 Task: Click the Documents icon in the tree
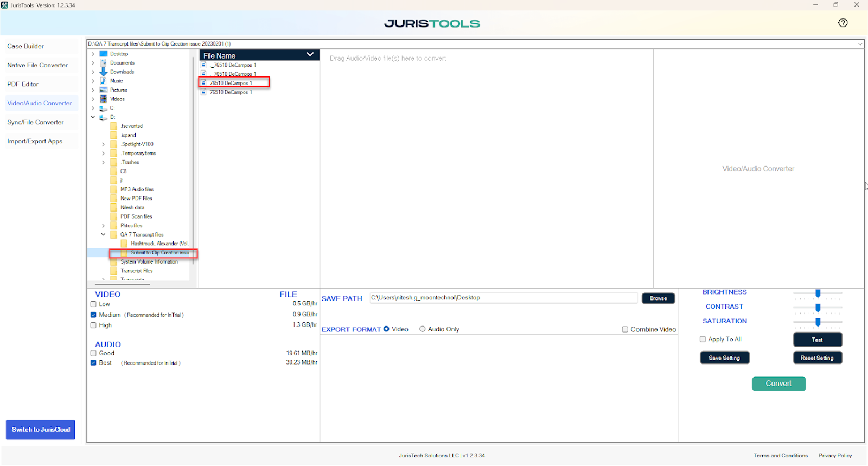[104, 63]
